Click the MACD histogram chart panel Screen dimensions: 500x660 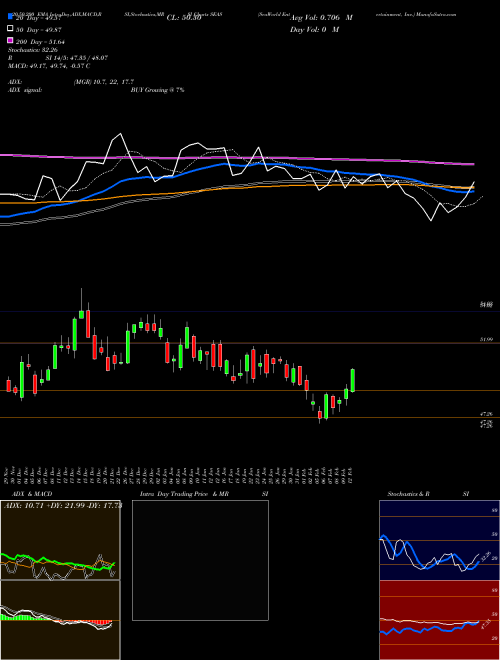pos(60,620)
